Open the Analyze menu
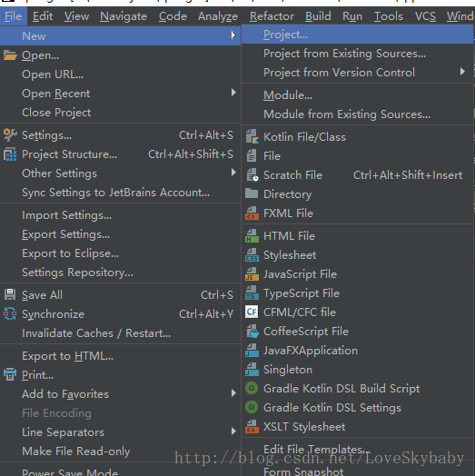Image resolution: width=475 pixels, height=476 pixels. tap(218, 16)
